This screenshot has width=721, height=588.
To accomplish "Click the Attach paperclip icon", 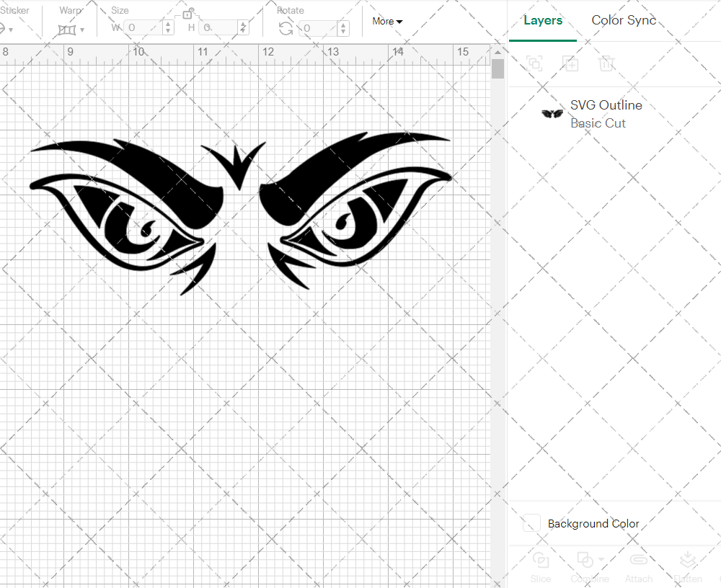I will (638, 560).
